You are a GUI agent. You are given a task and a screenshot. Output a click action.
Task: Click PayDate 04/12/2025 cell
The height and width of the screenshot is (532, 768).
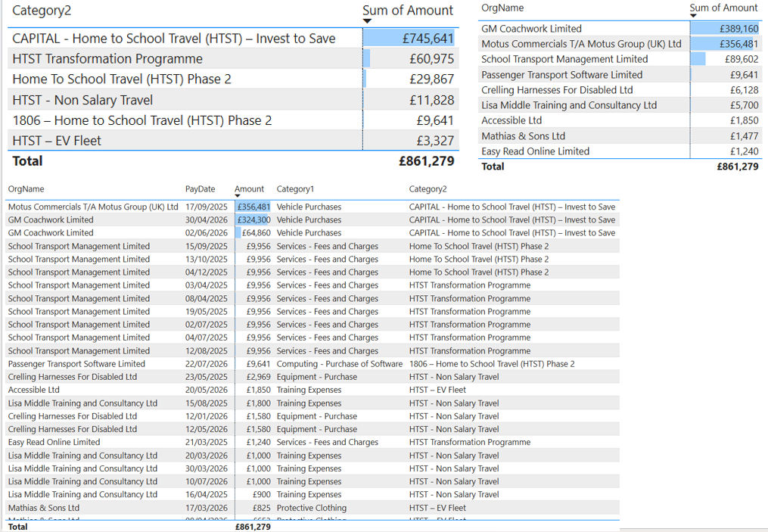tap(207, 272)
